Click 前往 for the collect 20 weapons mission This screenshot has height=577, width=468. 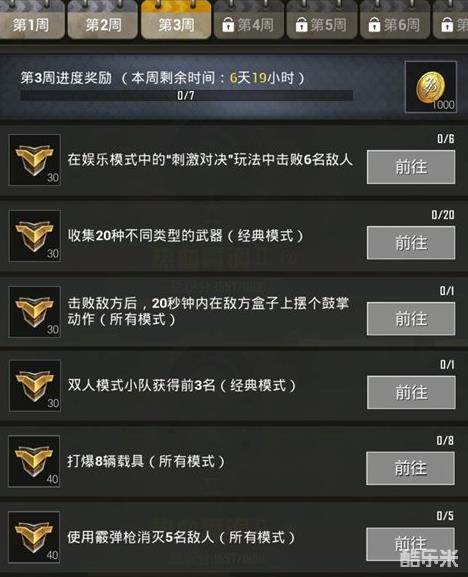(411, 243)
